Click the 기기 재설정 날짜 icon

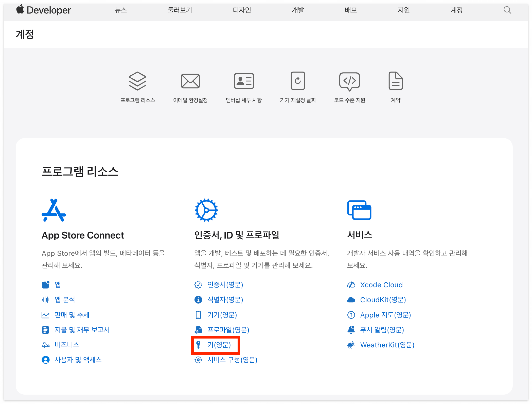[x=298, y=81]
